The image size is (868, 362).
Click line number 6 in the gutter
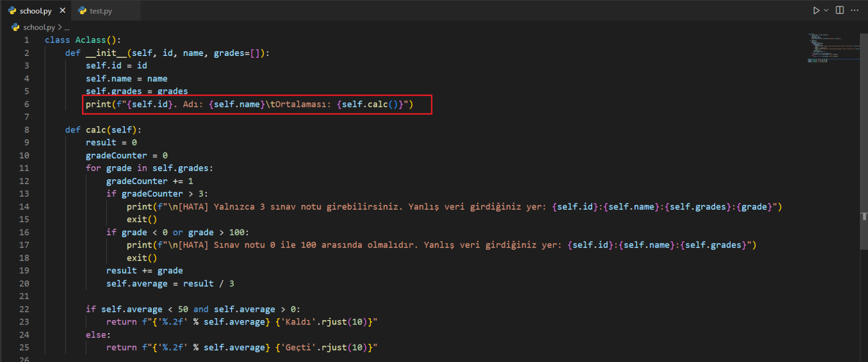click(x=27, y=104)
